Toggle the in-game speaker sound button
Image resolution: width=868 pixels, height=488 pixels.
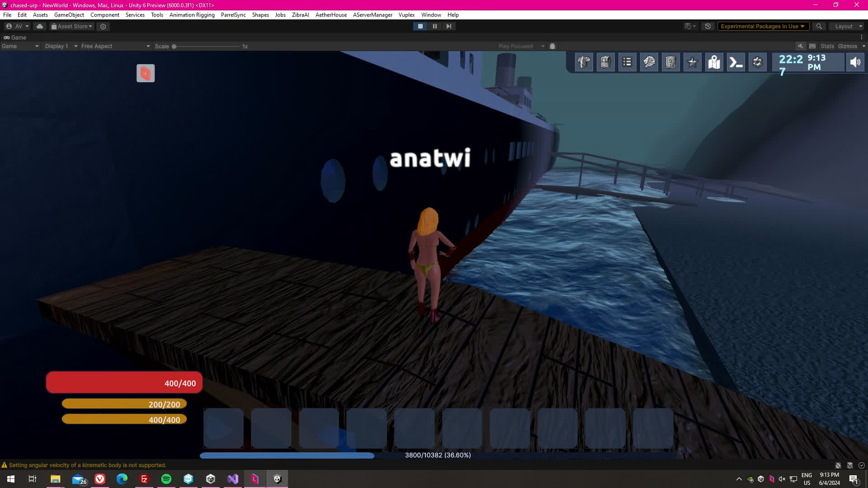tap(855, 62)
